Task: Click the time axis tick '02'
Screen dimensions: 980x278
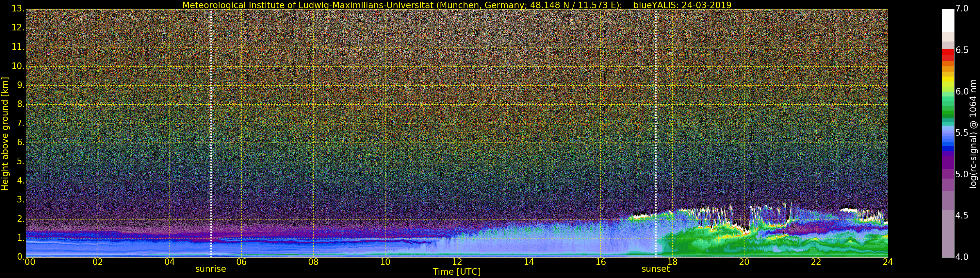Action: click(x=98, y=262)
